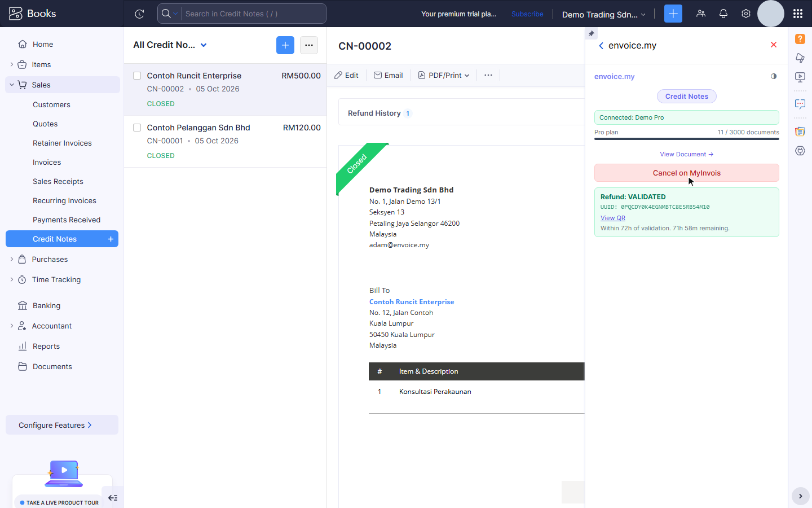Open the apps grid launcher

pyautogui.click(x=797, y=14)
